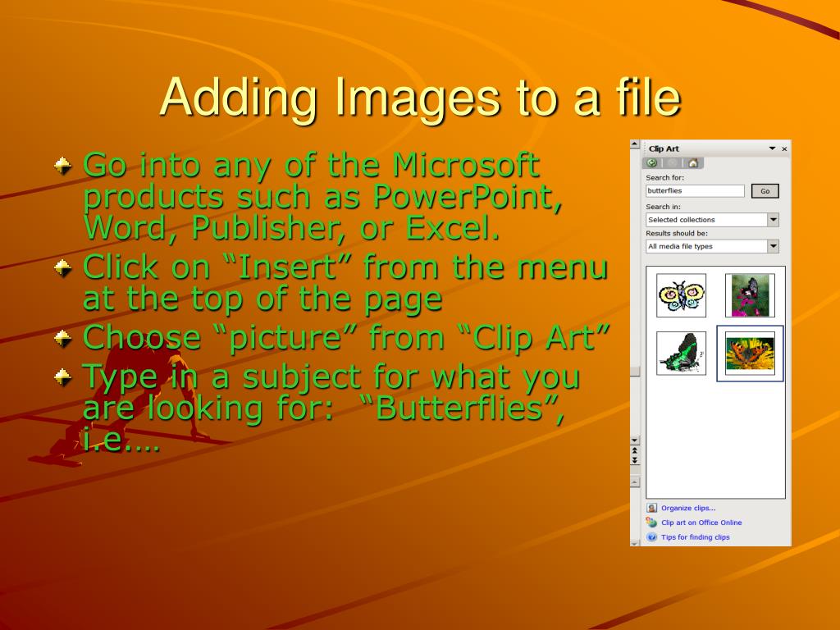Click the bullet text starting 'Go into any of the Microsoft'
840x630 pixels.
(323, 196)
